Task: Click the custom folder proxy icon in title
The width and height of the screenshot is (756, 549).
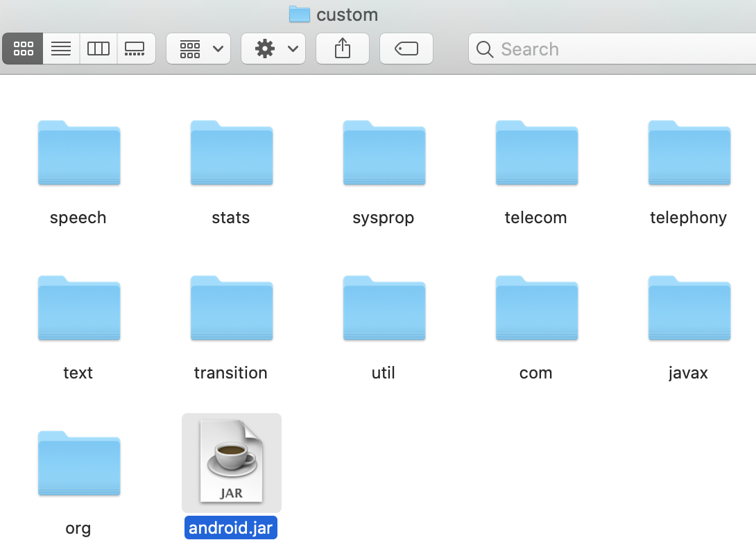Action: [300, 14]
